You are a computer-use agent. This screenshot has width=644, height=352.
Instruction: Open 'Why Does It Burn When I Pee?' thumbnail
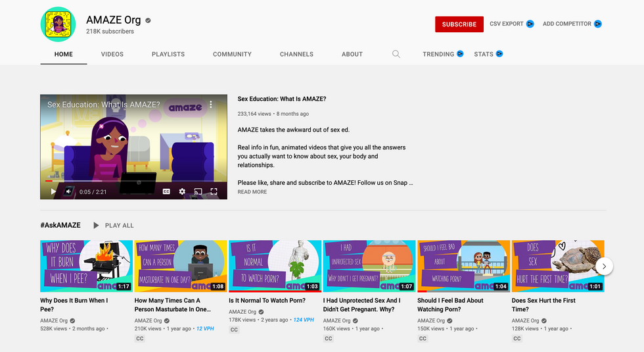(86, 266)
